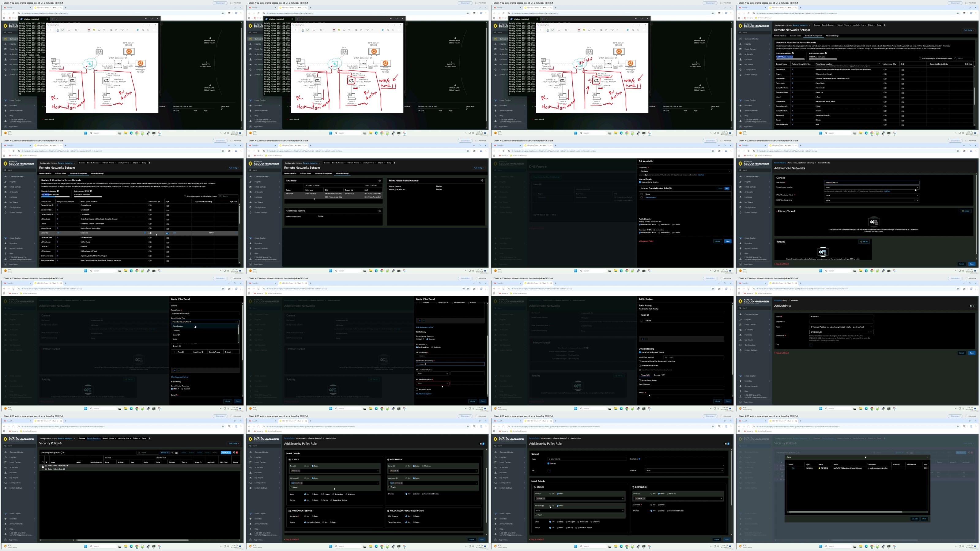980x551 pixels.
Task: Click Set Up button in Primary Tunnel section
Action: [966, 211]
